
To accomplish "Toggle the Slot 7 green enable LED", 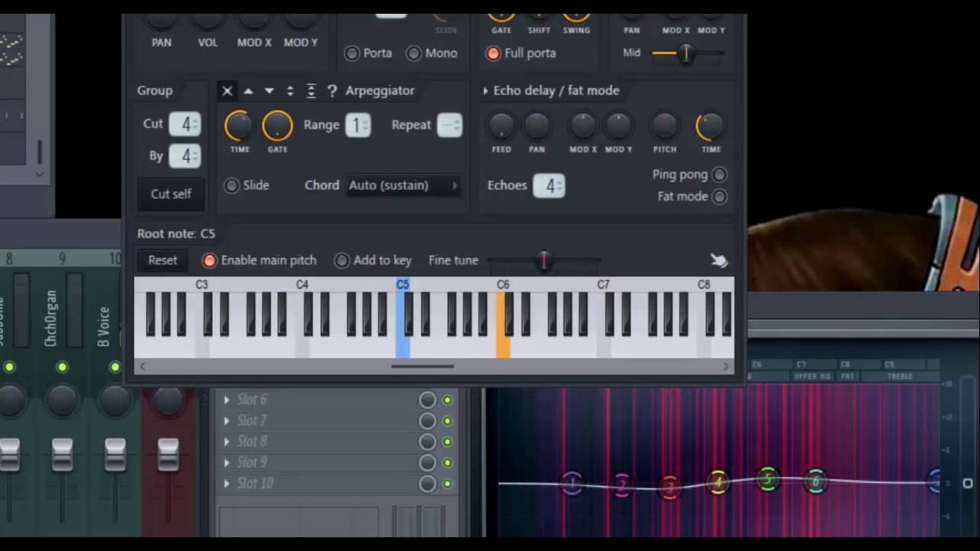I will pos(448,421).
